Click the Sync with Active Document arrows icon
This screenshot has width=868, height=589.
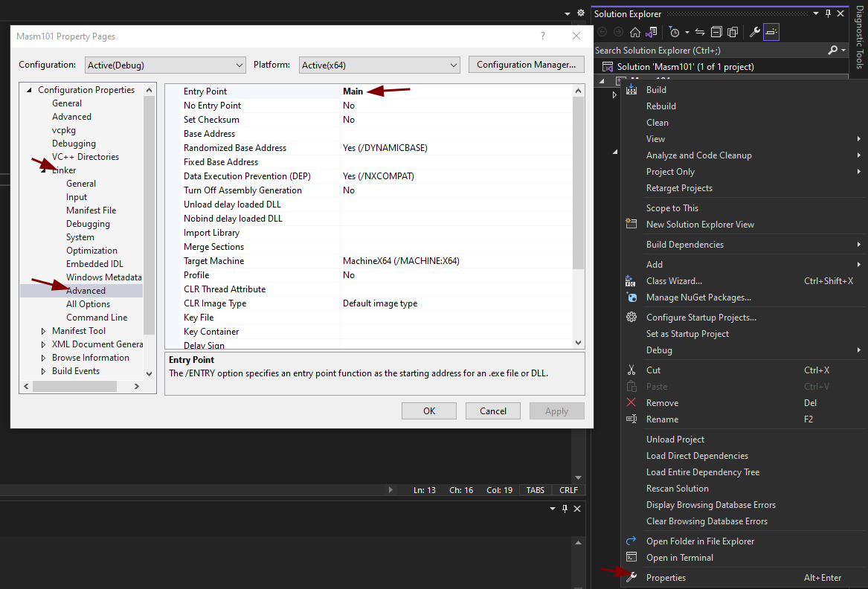(700, 32)
